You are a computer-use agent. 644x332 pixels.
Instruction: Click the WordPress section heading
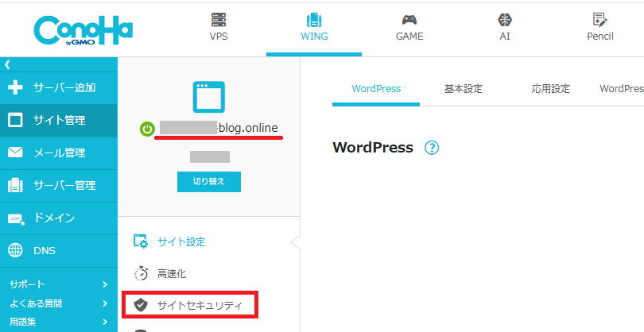tap(373, 148)
